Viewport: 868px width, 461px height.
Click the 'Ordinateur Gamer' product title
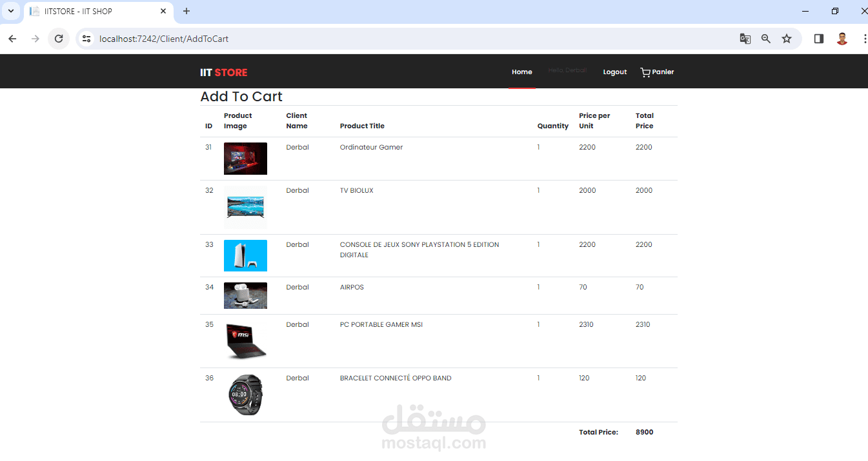coord(371,147)
